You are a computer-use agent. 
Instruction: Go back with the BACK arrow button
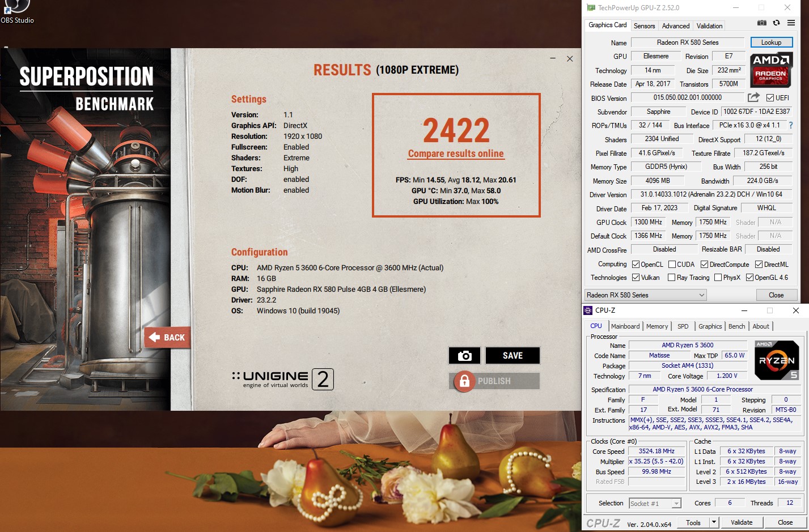click(167, 337)
